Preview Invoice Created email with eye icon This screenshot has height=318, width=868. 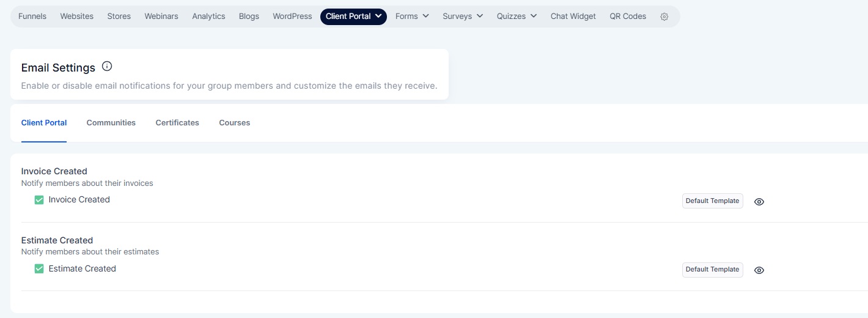759,201
